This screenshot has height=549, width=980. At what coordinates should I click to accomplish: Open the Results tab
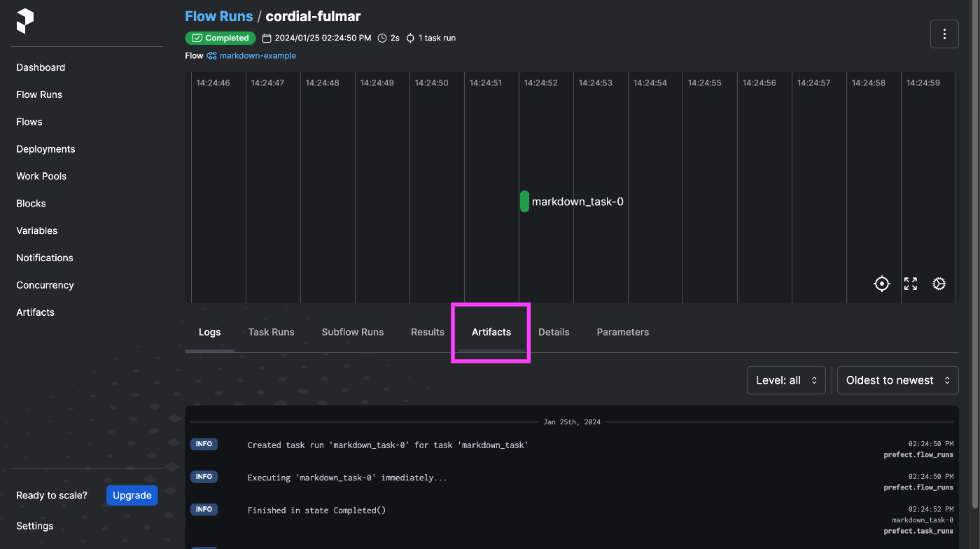coord(428,332)
